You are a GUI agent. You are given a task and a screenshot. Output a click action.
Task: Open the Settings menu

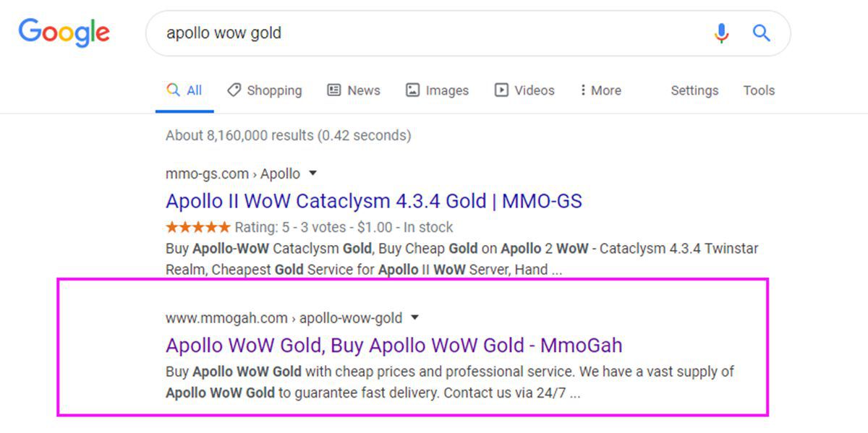coord(694,90)
